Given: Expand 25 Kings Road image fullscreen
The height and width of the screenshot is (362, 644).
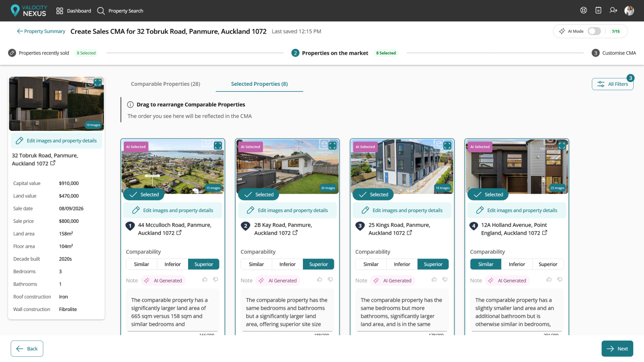Looking at the screenshot, I should click(447, 145).
